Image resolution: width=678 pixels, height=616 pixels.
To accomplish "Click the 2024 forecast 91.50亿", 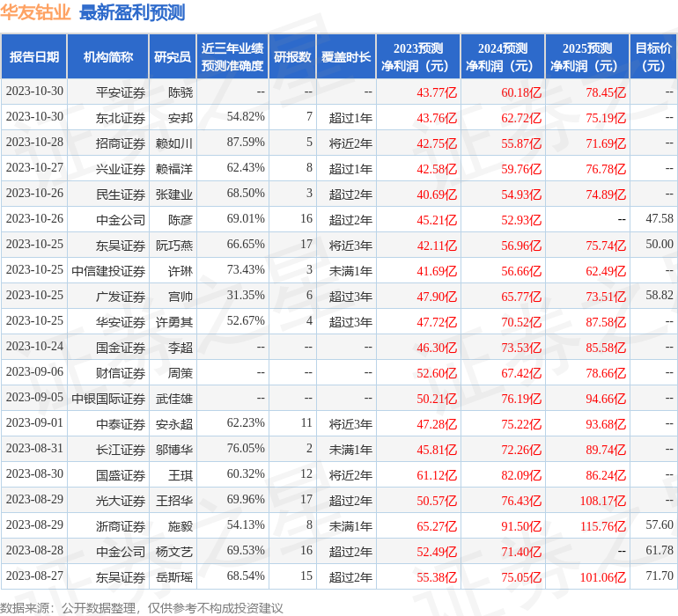I will 521,525.
